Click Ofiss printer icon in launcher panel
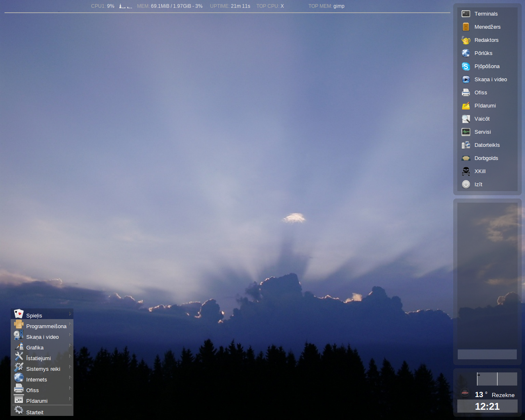The image size is (525, 420). [466, 92]
